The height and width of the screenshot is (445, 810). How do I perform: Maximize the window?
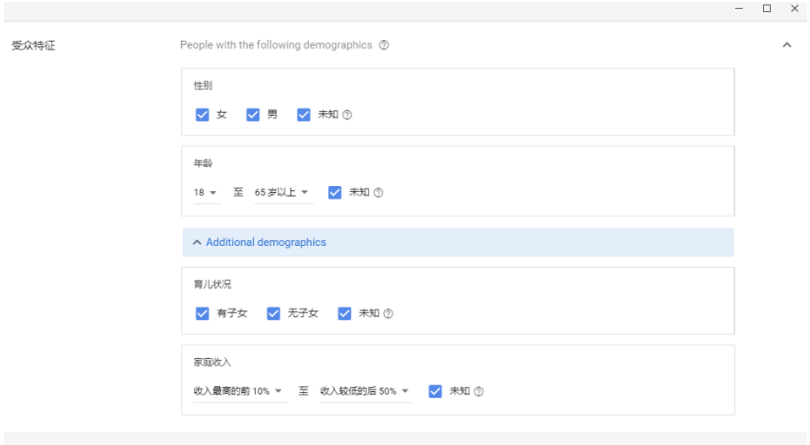[767, 8]
